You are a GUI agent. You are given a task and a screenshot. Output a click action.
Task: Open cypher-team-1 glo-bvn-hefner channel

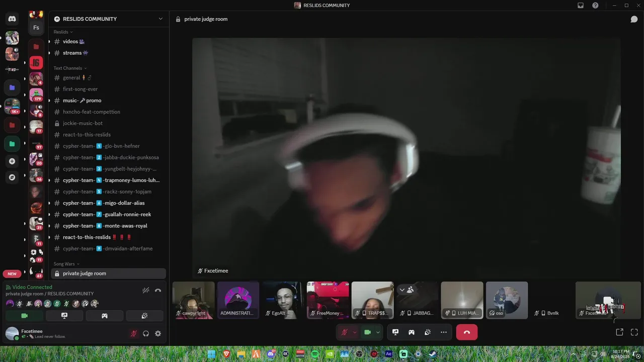pyautogui.click(x=108, y=146)
